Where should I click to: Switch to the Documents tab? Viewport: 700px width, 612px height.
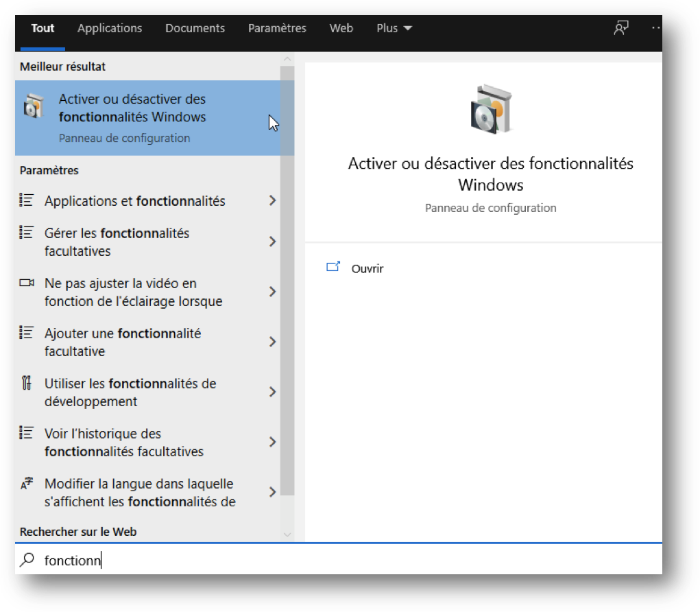(195, 28)
